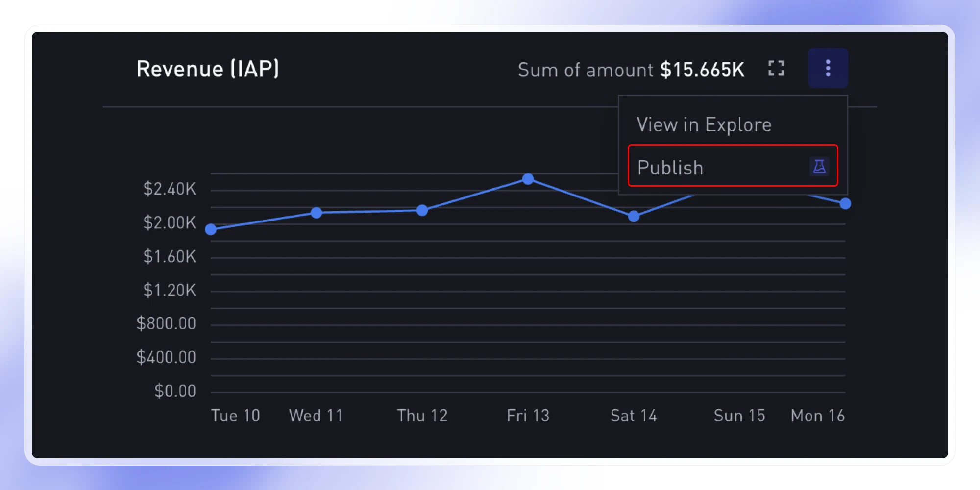This screenshot has height=490, width=980.
Task: Click the Fri 13 peak data point
Action: click(528, 179)
